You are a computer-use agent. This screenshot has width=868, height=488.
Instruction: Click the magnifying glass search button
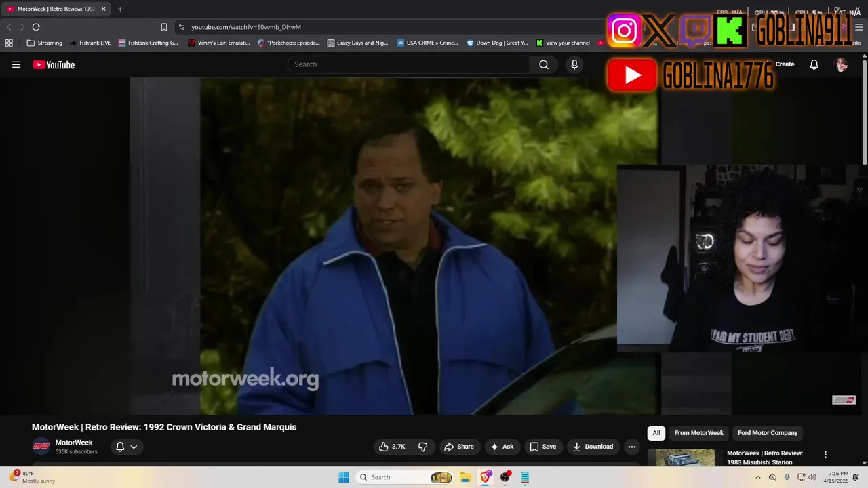pos(544,64)
